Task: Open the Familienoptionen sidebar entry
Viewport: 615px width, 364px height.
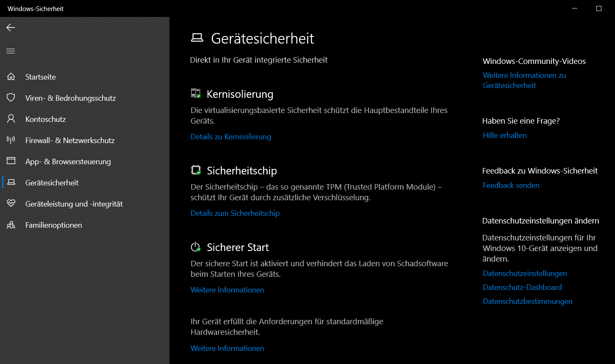Action: (x=54, y=225)
